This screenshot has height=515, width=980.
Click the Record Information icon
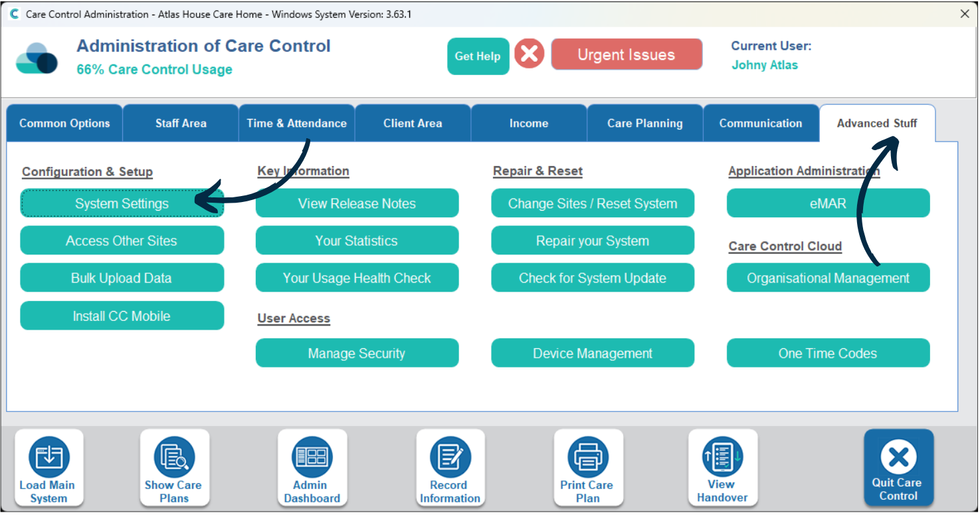tap(450, 458)
